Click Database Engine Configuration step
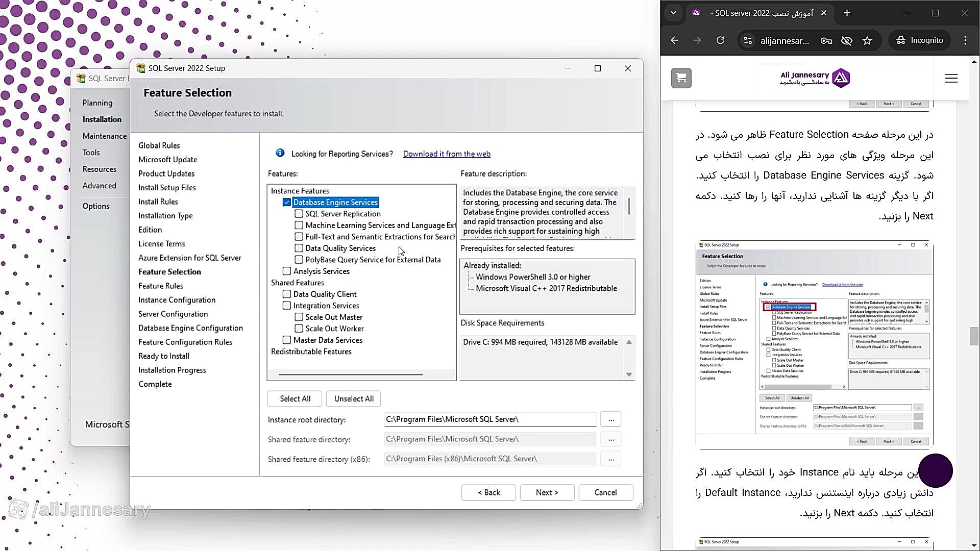Viewport: 980px width, 551px height. pyautogui.click(x=190, y=328)
